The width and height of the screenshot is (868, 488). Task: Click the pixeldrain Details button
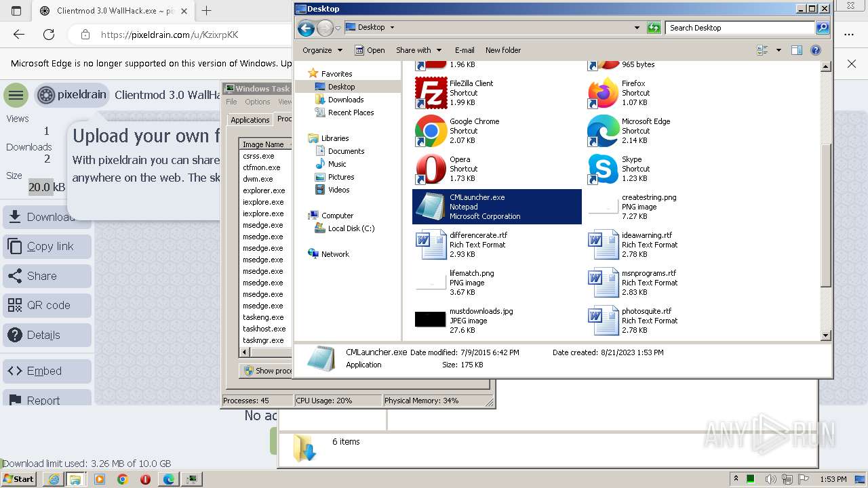[47, 335]
